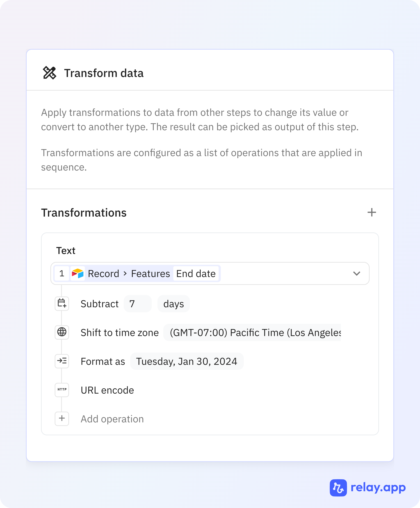Click the Airtable logo icon
420x508 pixels.
pos(78,274)
